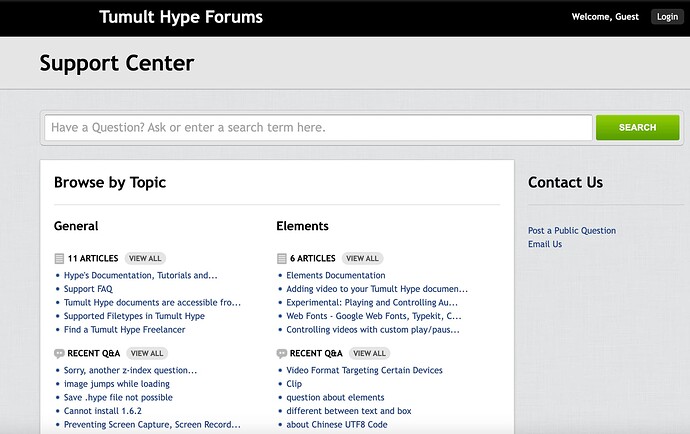Click the Login button in header
The width and height of the screenshot is (690, 434).
tap(667, 17)
